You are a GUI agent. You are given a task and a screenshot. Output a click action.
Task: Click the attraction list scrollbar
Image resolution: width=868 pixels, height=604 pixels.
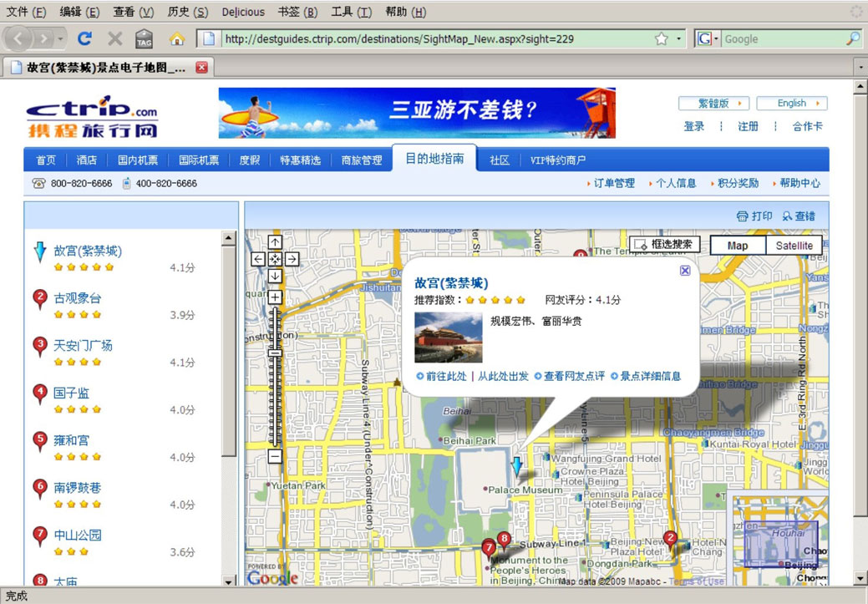pos(229,352)
